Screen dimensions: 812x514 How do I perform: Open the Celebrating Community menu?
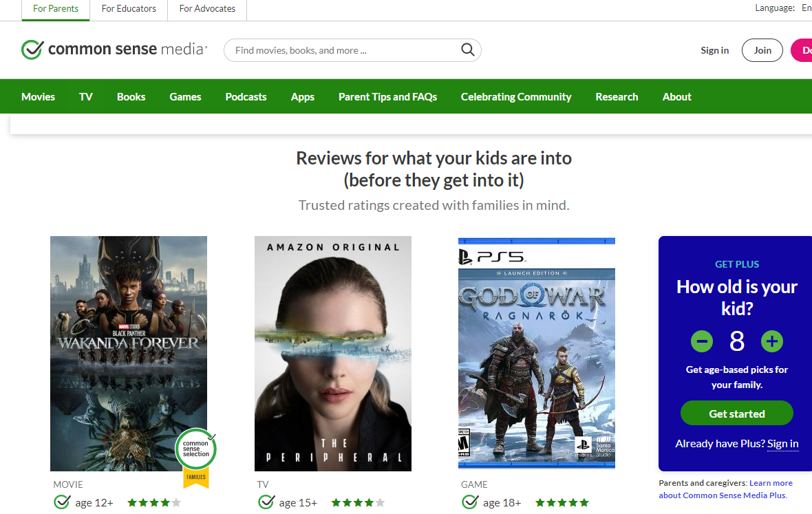516,97
